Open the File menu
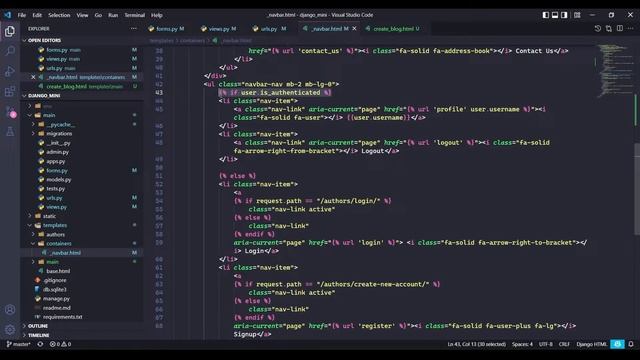 point(22,15)
